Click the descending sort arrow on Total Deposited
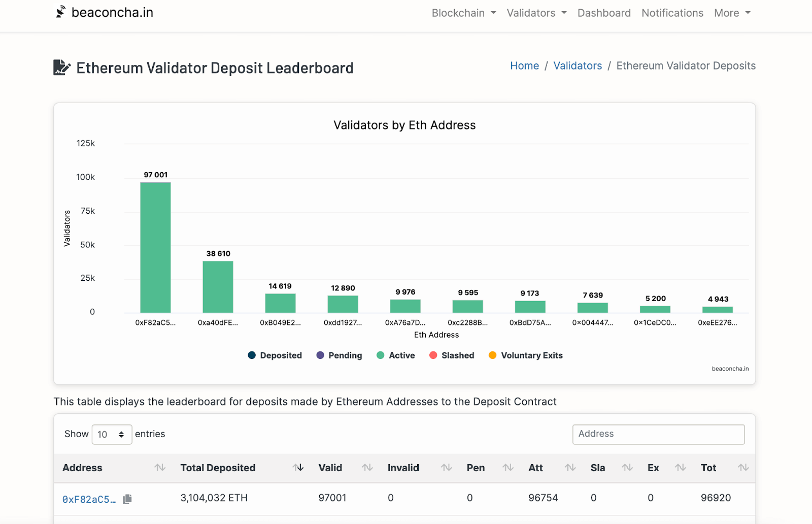Screen dimensions: 812x524 click(x=298, y=468)
